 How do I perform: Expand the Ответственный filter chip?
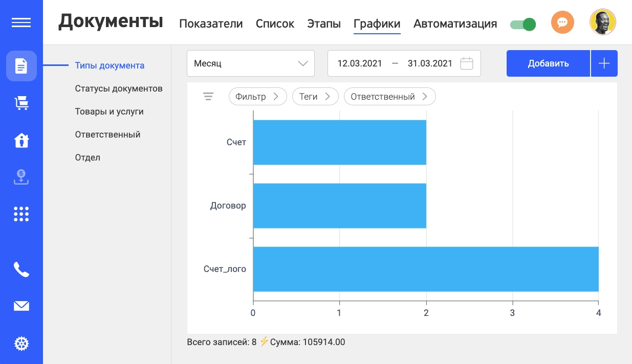click(389, 96)
